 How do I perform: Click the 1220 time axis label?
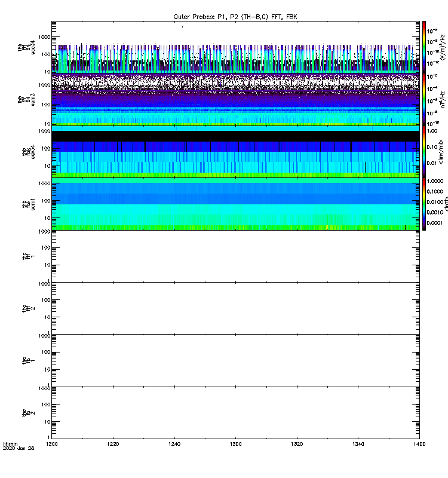[113, 444]
